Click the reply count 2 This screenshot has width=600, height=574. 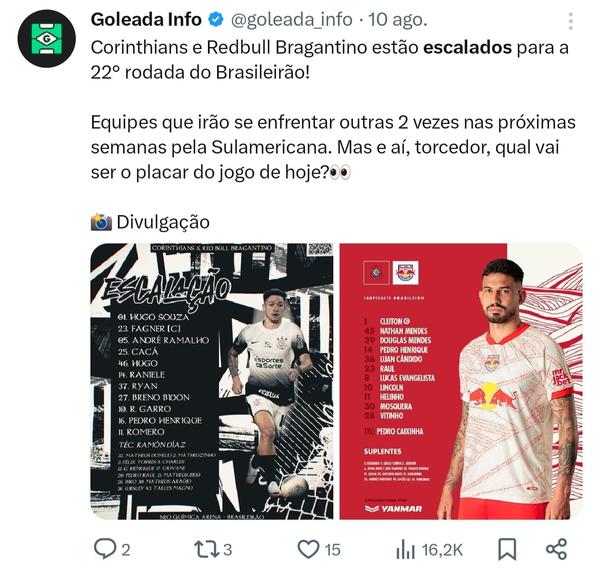click(126, 550)
